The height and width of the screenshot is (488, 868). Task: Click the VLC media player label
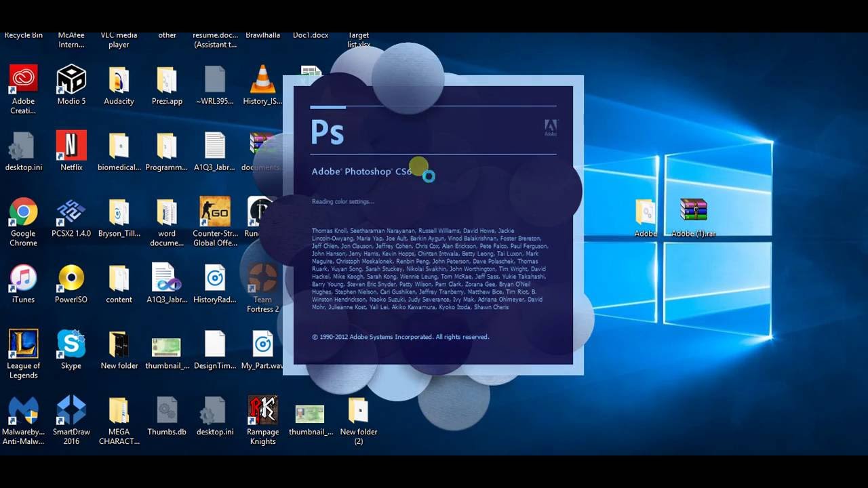119,40
